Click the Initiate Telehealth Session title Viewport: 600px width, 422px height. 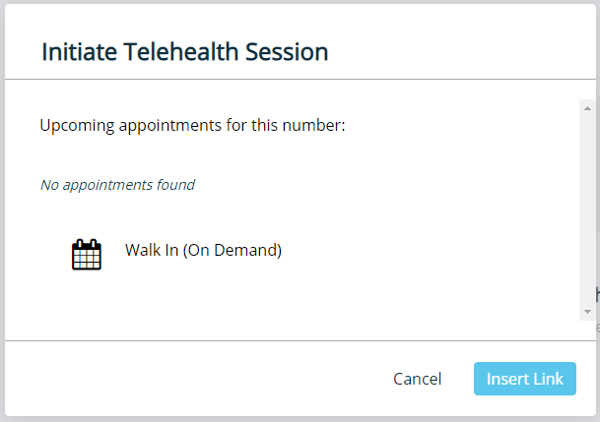(x=185, y=52)
